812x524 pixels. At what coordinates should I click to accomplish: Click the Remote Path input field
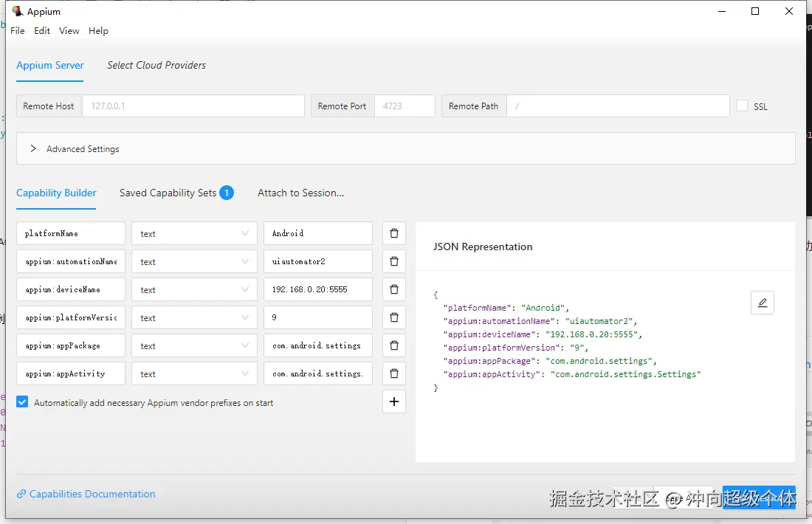(x=618, y=106)
